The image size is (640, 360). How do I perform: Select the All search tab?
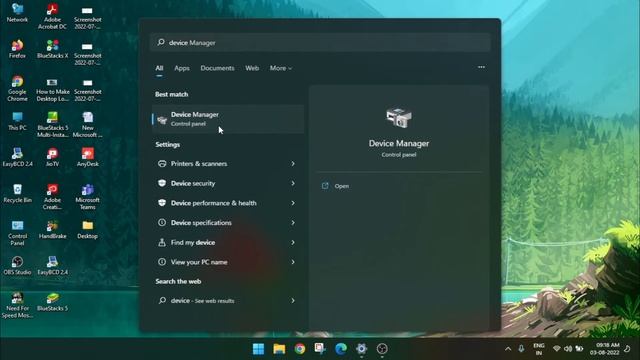click(x=159, y=68)
